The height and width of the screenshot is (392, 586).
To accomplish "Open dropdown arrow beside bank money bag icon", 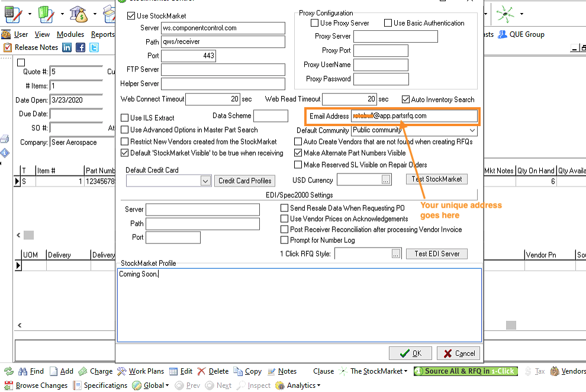I will click(x=95, y=14).
